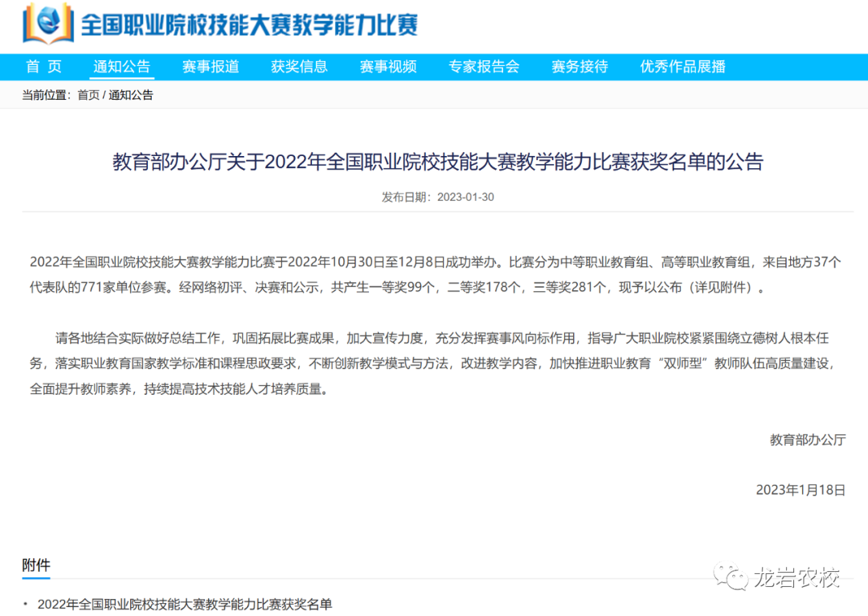This screenshot has height=616, width=868.
Task: Visit the 赛务接待 navigation item
Action: click(580, 67)
